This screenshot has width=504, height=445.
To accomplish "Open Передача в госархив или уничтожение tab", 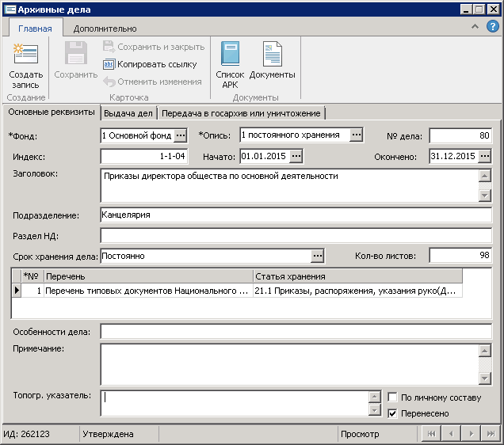I will pyautogui.click(x=241, y=113).
